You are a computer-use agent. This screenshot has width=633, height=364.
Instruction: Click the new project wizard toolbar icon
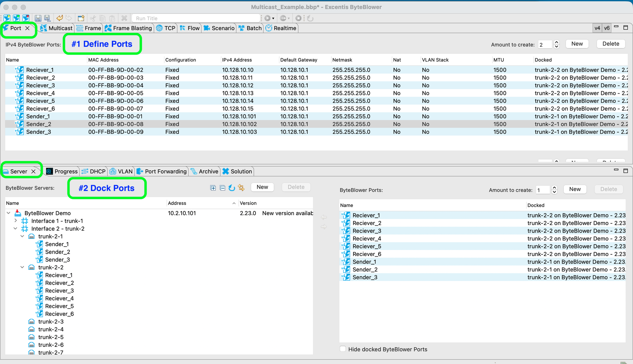coord(81,18)
